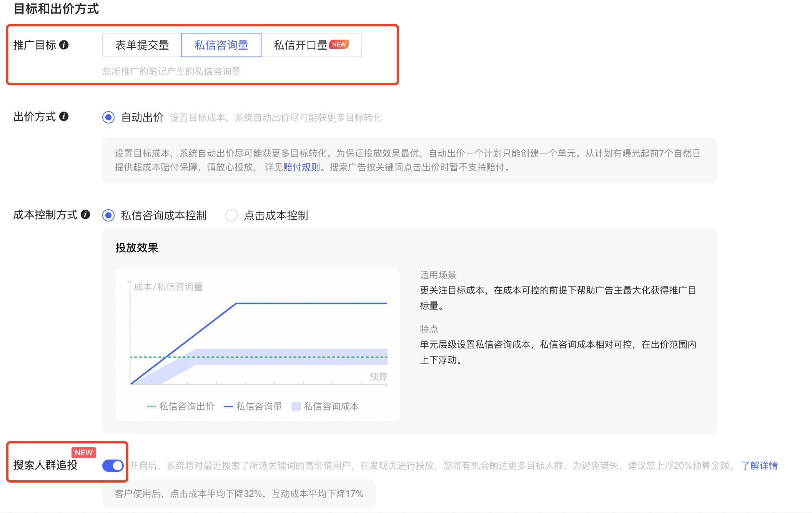Open the 私信开口量 tab

301,45
